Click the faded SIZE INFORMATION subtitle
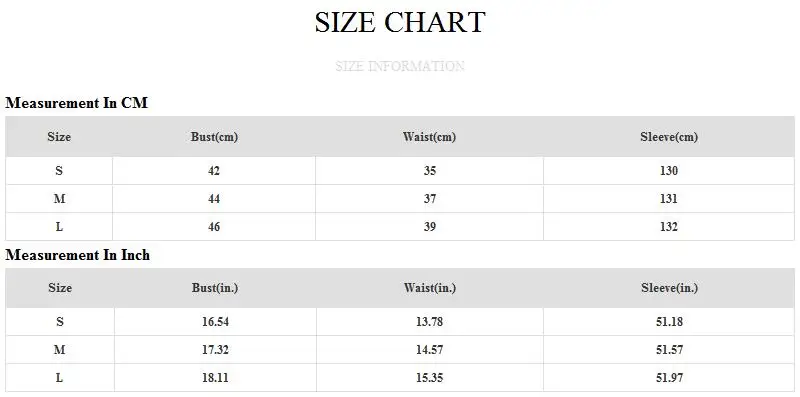800x397 pixels. 399,66
